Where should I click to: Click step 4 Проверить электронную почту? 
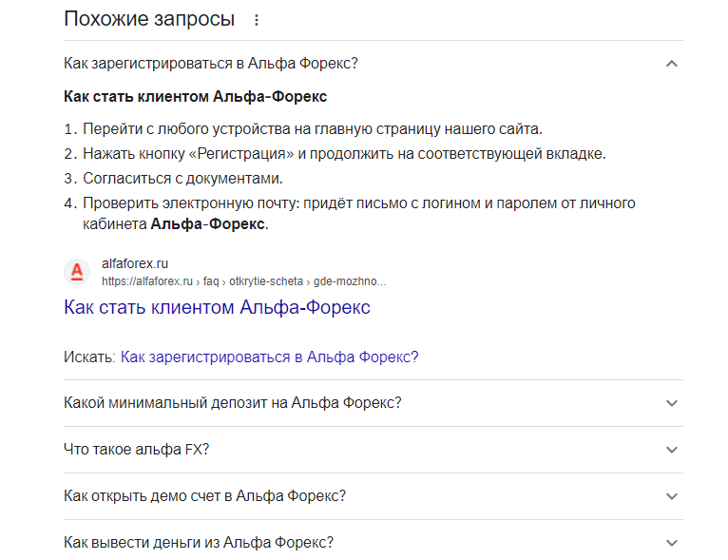pyautogui.click(x=358, y=214)
